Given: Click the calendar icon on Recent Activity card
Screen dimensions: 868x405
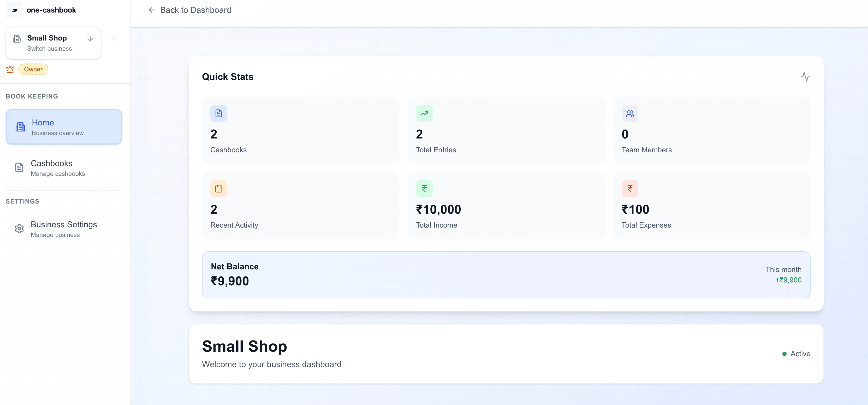Looking at the screenshot, I should point(219,189).
